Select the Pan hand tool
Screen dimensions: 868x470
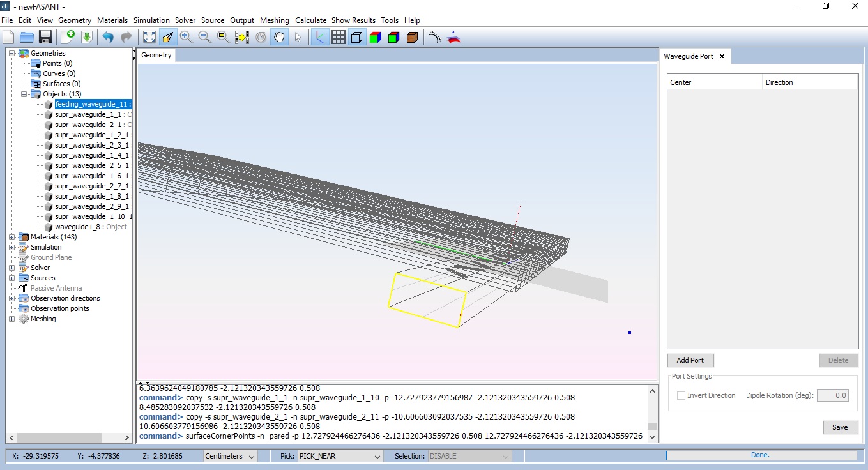point(279,37)
